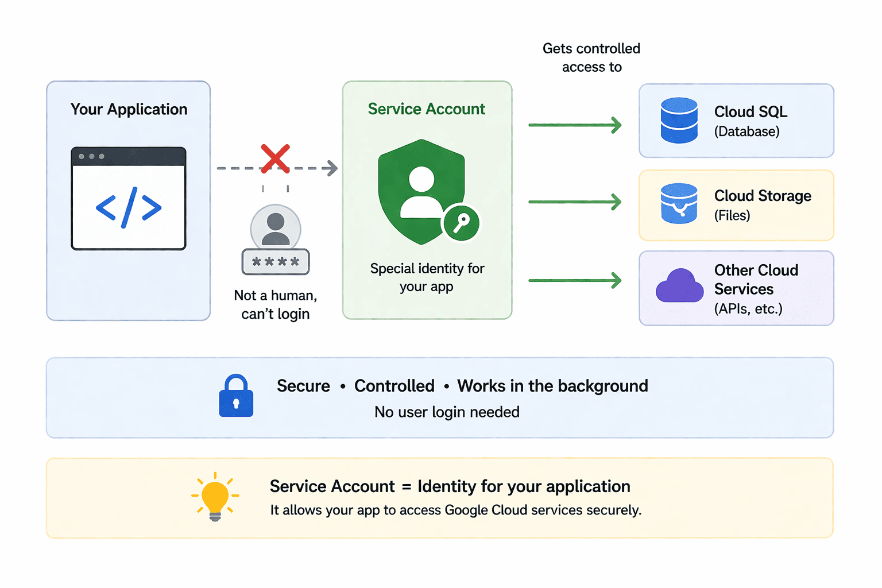Viewport: 882px width, 588px height.
Task: Click the green arrow toward Cloud SQL
Action: [x=575, y=125]
